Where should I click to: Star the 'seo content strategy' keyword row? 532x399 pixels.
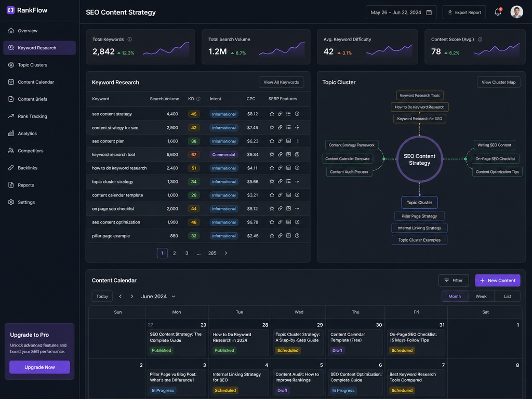[x=272, y=114]
